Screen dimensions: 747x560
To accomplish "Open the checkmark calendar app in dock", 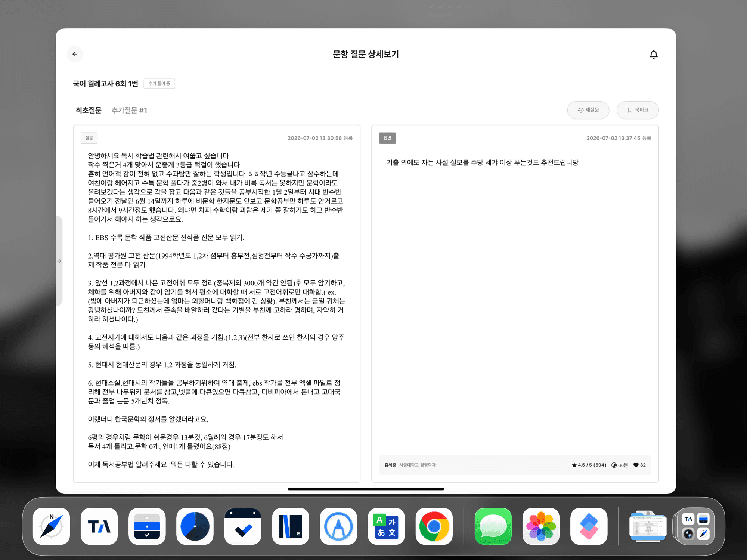I will tap(243, 526).
